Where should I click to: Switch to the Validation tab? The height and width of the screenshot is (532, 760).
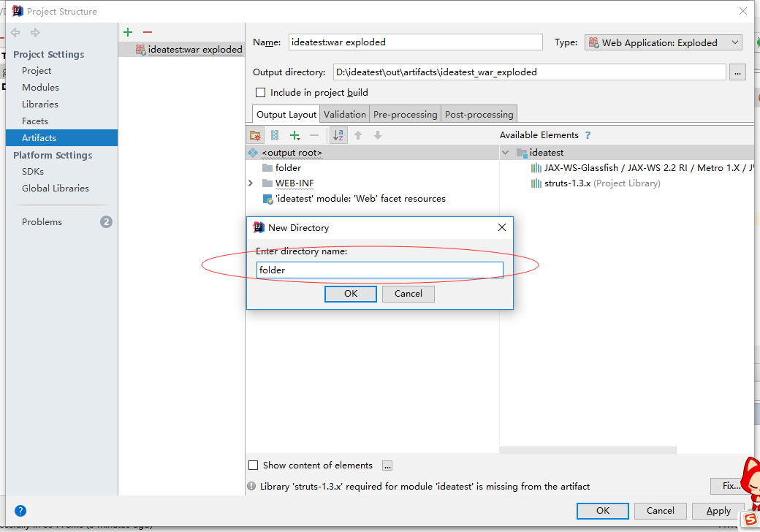pyautogui.click(x=344, y=114)
